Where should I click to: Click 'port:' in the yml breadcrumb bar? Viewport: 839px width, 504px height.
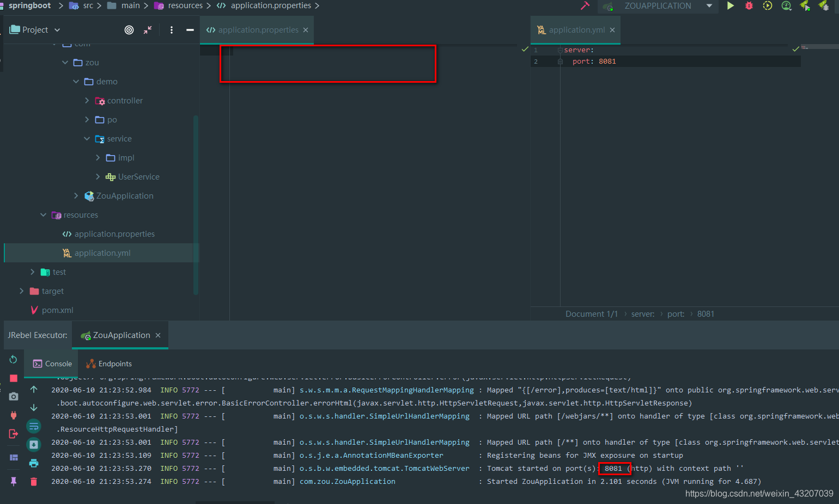click(676, 314)
